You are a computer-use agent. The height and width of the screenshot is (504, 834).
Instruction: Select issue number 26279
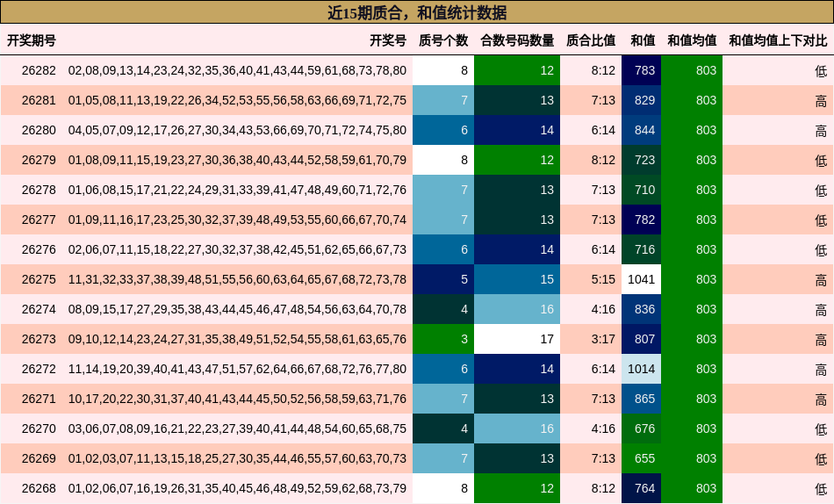[39, 160]
